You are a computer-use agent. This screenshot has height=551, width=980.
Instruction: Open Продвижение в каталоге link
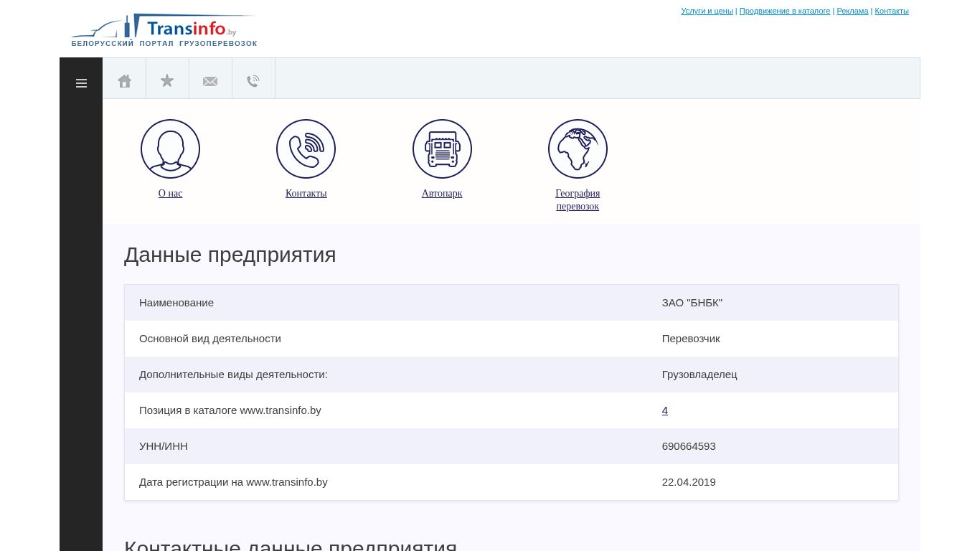tap(785, 11)
